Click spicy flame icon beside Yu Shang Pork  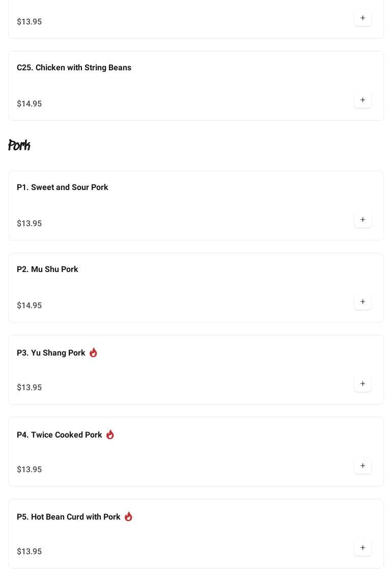pos(93,353)
